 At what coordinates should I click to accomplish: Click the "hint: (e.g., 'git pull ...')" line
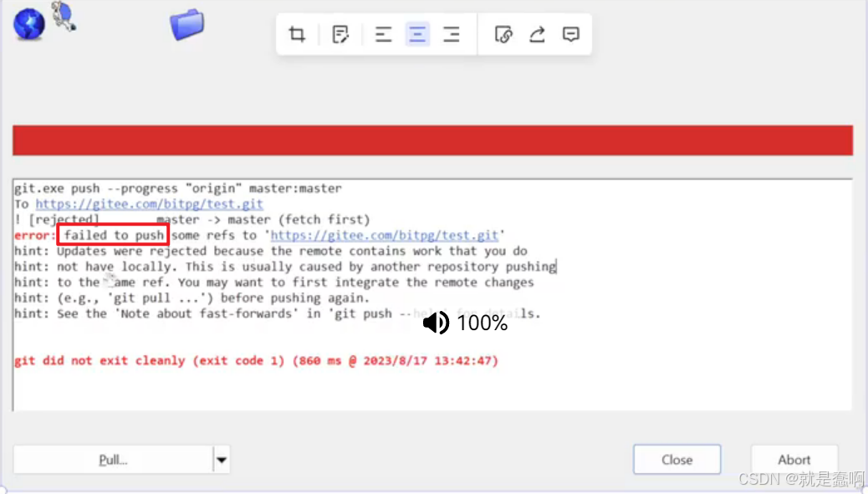coord(192,298)
